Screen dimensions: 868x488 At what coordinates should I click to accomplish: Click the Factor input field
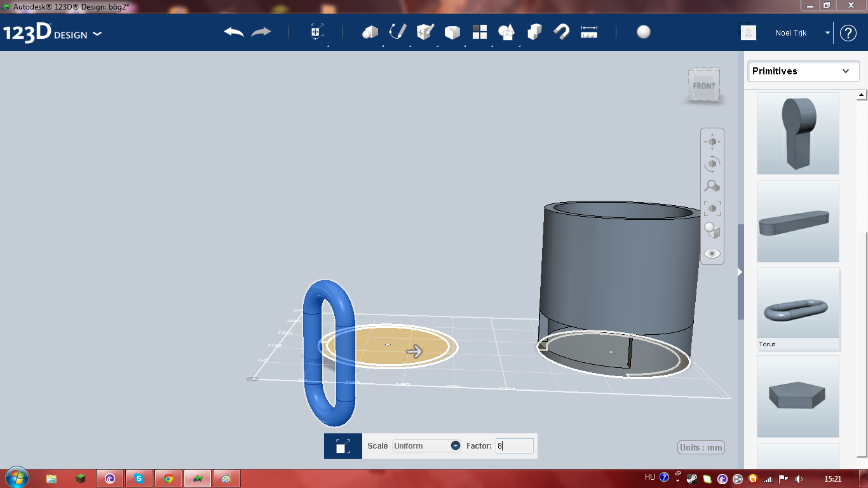pyautogui.click(x=515, y=446)
